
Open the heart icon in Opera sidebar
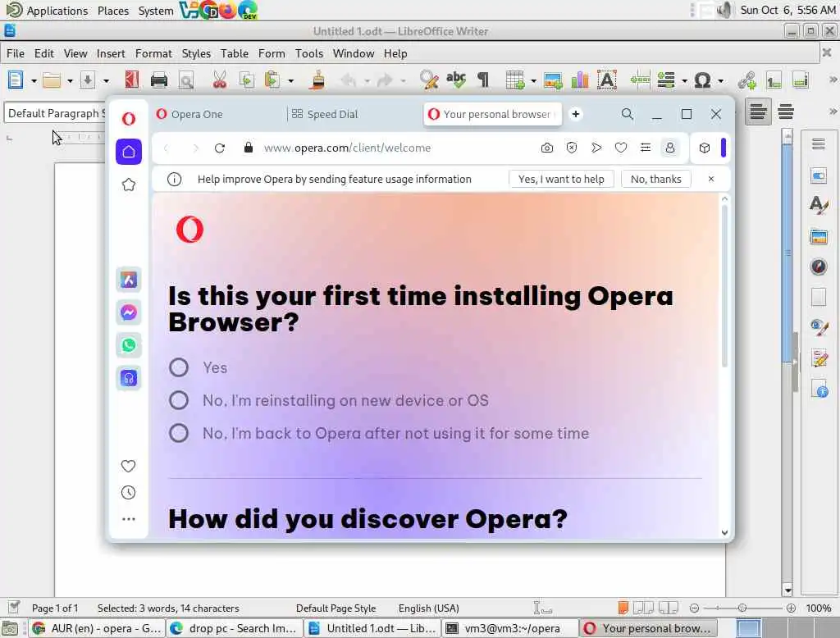click(129, 466)
